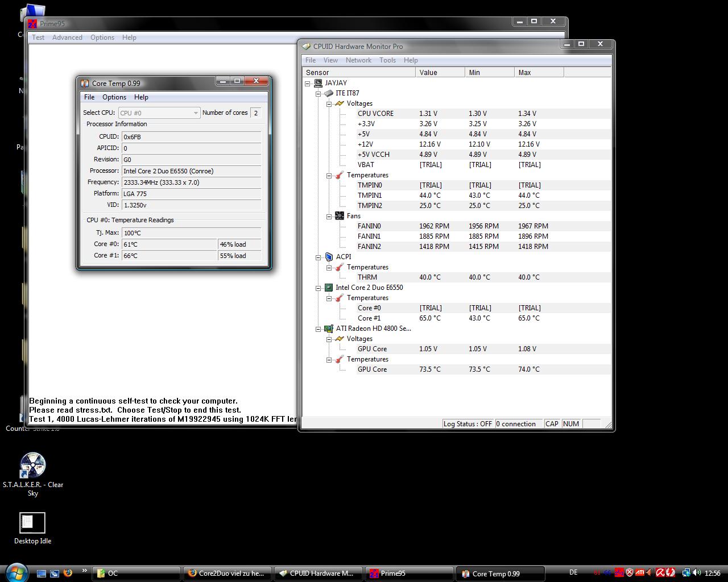The height and width of the screenshot is (582, 728).
Task: Open Advanced menu in Prime95
Action: [67, 38]
